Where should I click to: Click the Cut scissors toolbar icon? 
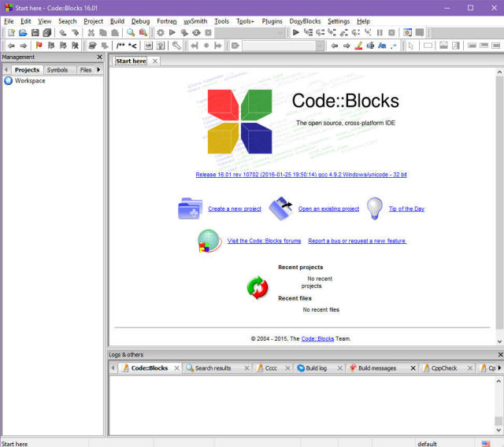(91, 33)
